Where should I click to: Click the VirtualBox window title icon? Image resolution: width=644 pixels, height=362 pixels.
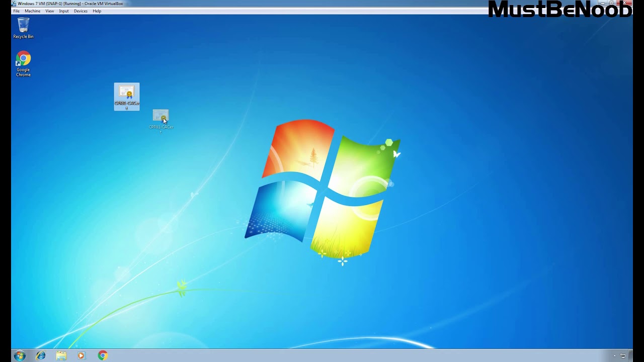click(14, 4)
